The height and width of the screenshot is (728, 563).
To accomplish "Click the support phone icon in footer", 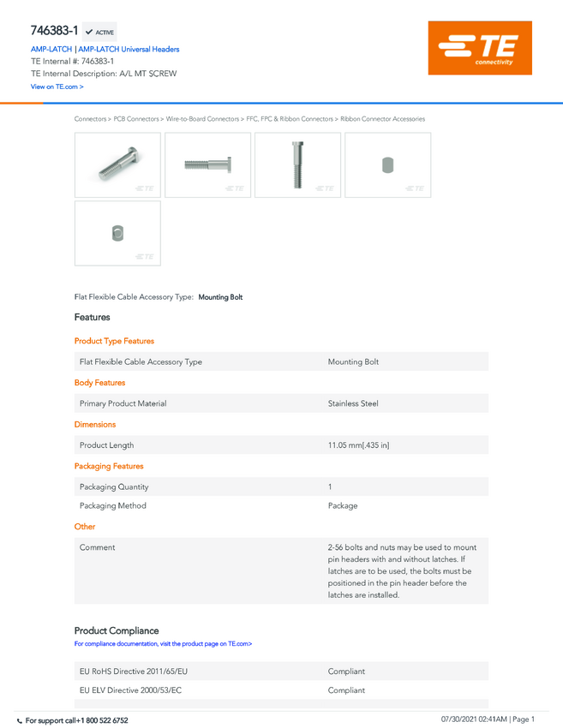I will 20,721.
